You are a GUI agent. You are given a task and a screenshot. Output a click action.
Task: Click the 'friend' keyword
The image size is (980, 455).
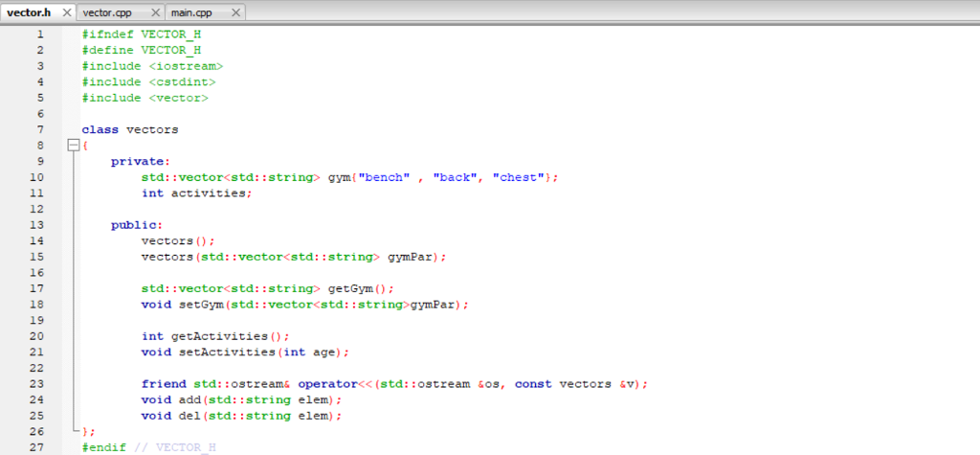(x=163, y=384)
